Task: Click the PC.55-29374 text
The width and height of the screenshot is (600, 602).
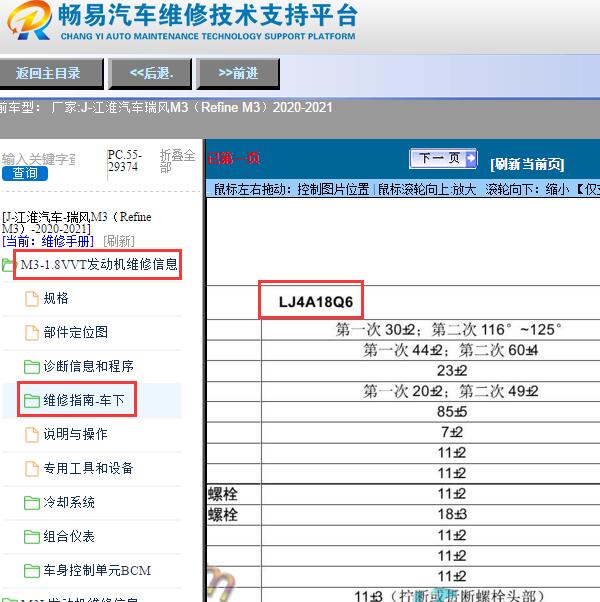Action: (125, 161)
